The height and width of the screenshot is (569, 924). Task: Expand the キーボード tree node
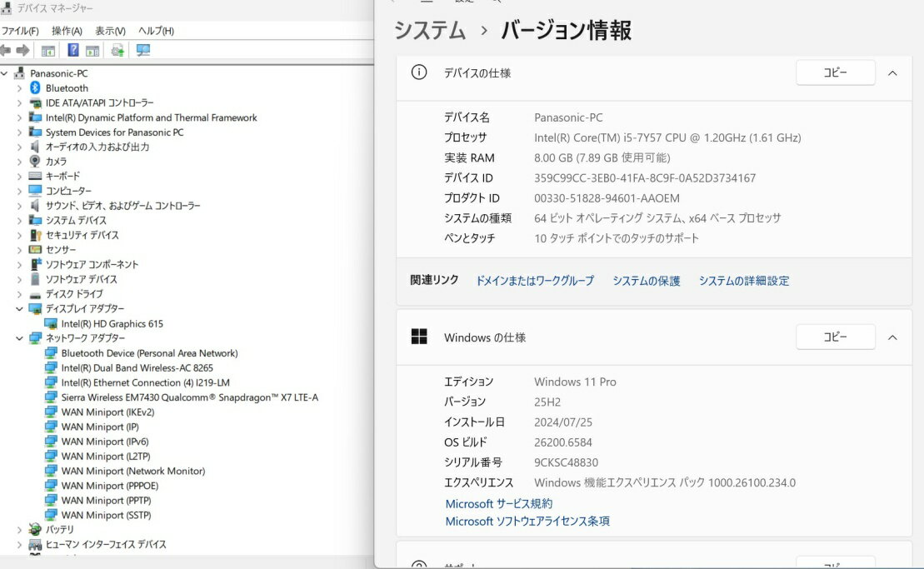pyautogui.click(x=19, y=177)
